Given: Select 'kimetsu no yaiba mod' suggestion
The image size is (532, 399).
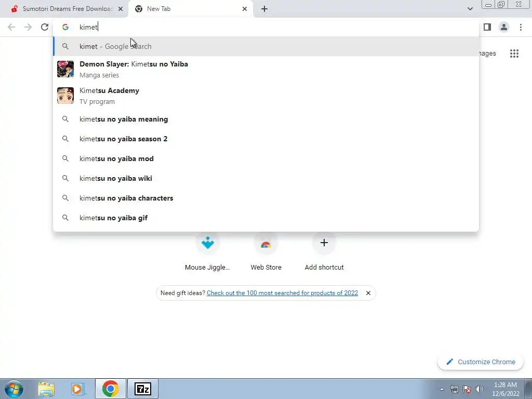Looking at the screenshot, I should pos(266,158).
